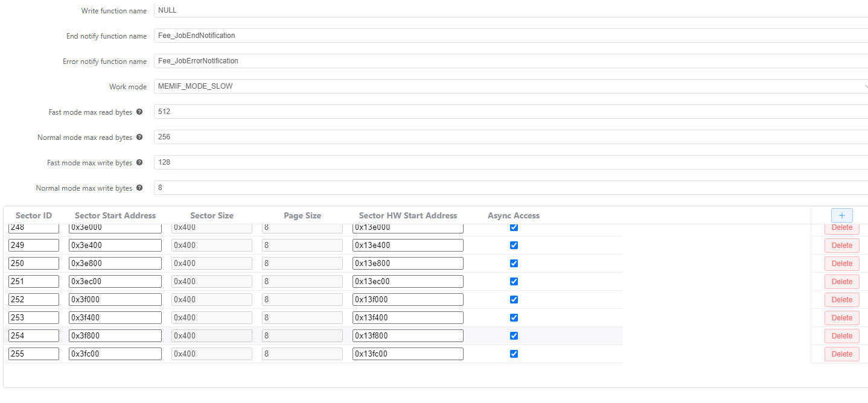The image size is (868, 403).
Task: Delete sector 254 row
Action: click(x=841, y=336)
